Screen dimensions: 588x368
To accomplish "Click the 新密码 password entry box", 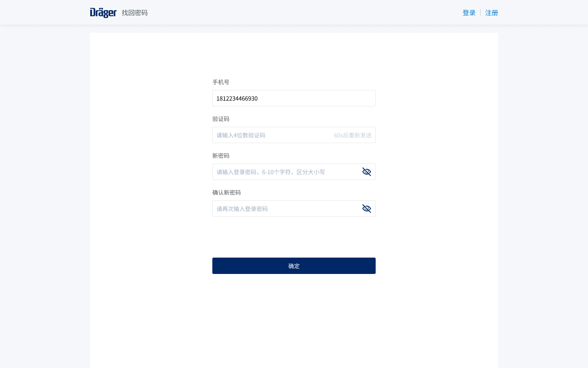I will 286,172.
